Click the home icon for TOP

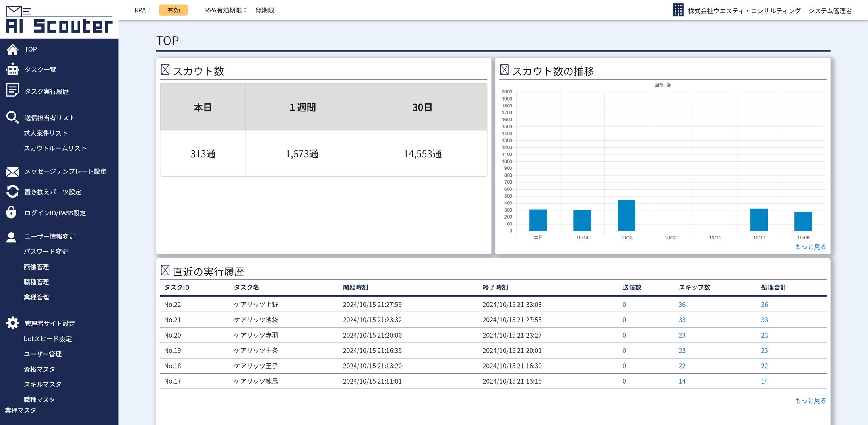12,49
